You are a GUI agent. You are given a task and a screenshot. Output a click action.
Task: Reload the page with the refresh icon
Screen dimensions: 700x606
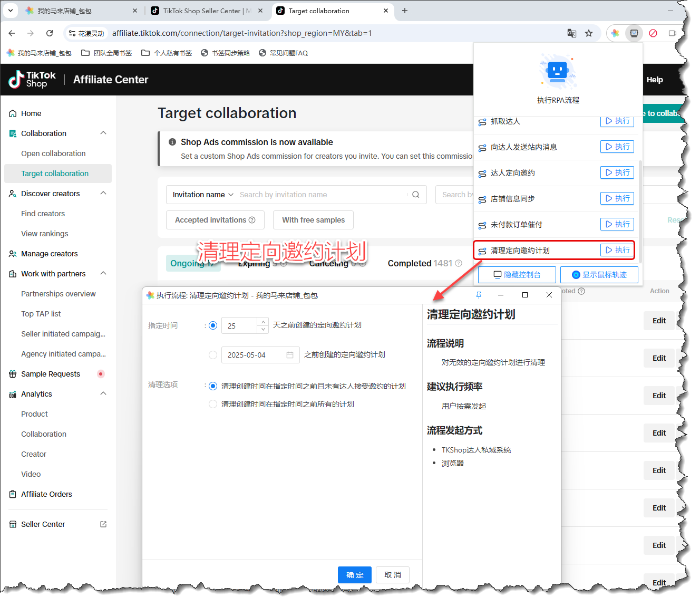[x=50, y=33]
